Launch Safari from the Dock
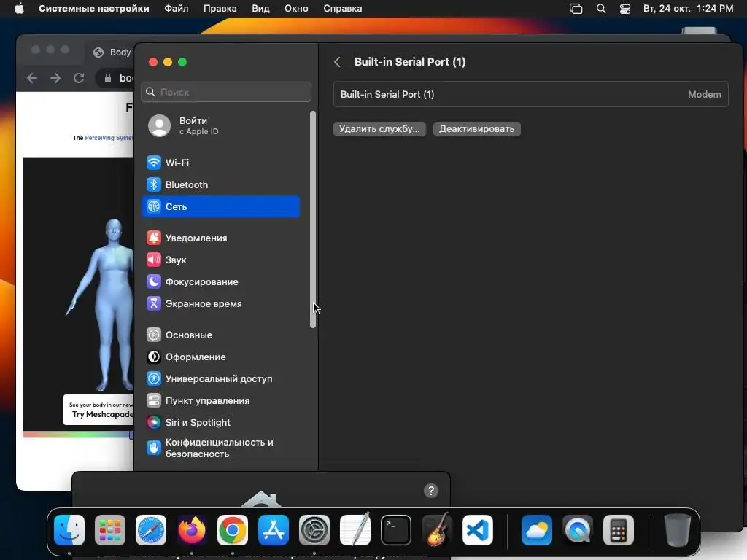Image resolution: width=747 pixels, height=560 pixels. click(151, 530)
